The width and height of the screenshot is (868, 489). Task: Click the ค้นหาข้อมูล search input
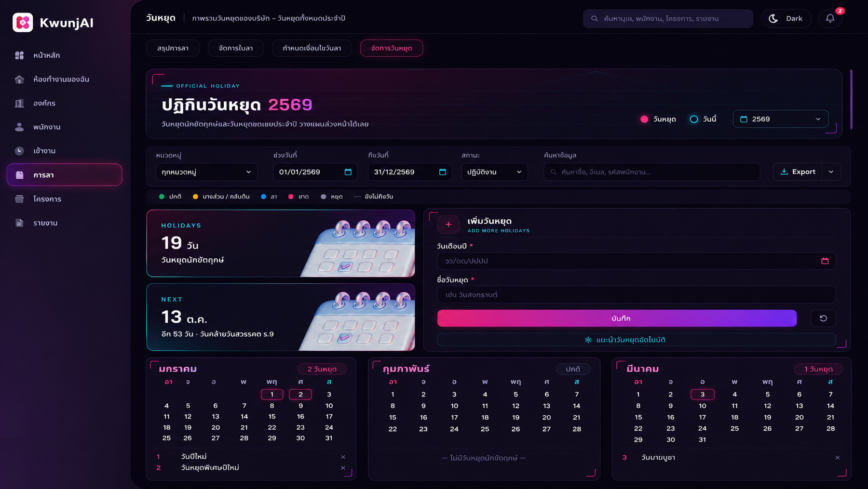click(x=652, y=172)
